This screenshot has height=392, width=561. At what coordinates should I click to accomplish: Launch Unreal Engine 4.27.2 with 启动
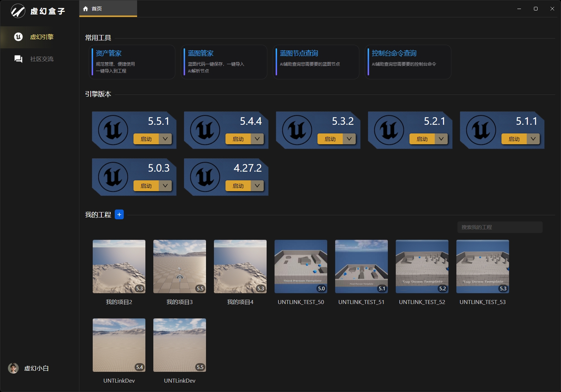238,186
